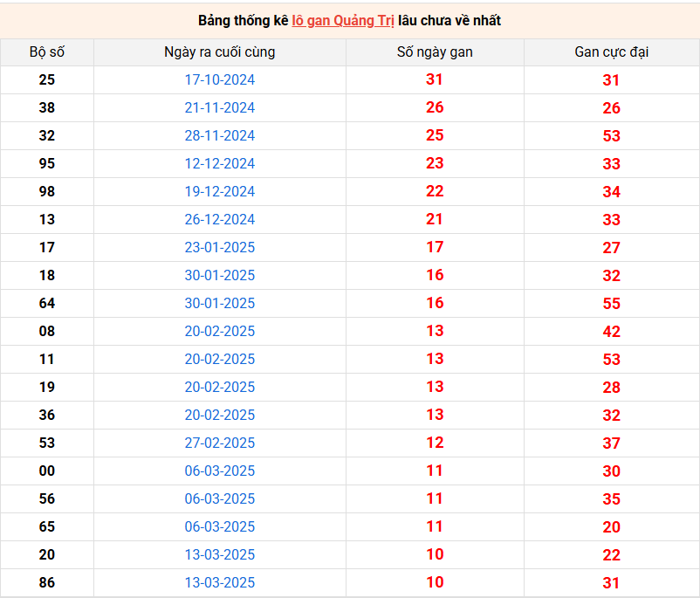Open the 23-01-2025 date link

pos(220,247)
